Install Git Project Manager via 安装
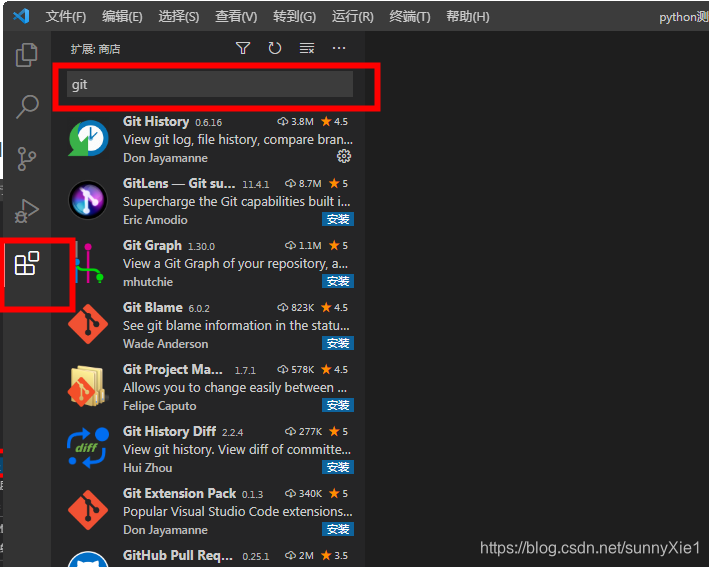This screenshot has height=567, width=709. tap(338, 405)
